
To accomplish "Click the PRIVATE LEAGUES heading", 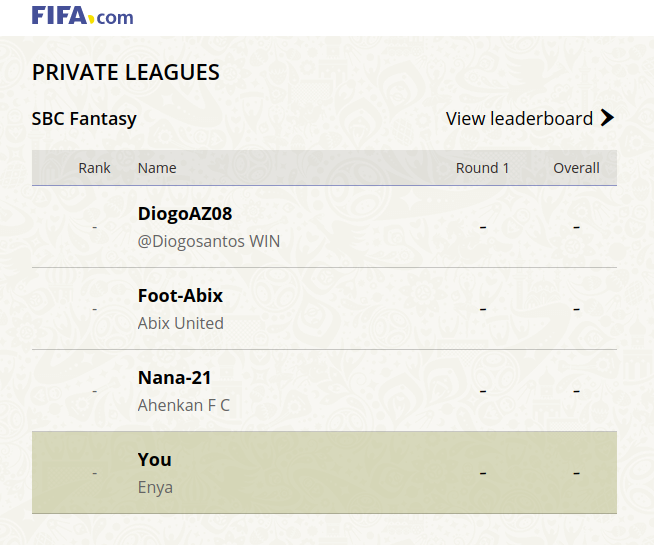I will 126,72.
